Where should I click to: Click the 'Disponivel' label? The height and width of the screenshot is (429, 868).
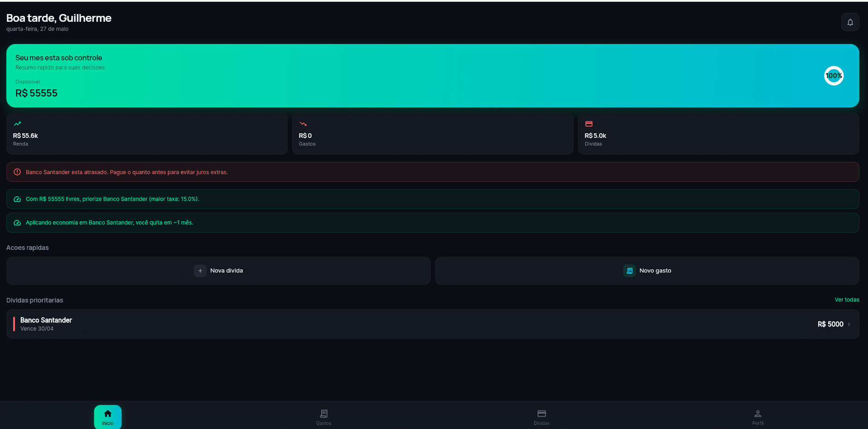28,82
